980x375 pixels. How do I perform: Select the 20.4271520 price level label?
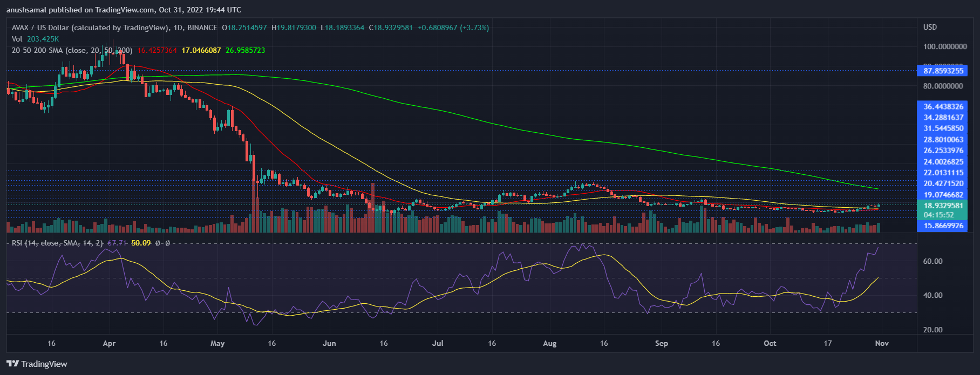pos(943,183)
